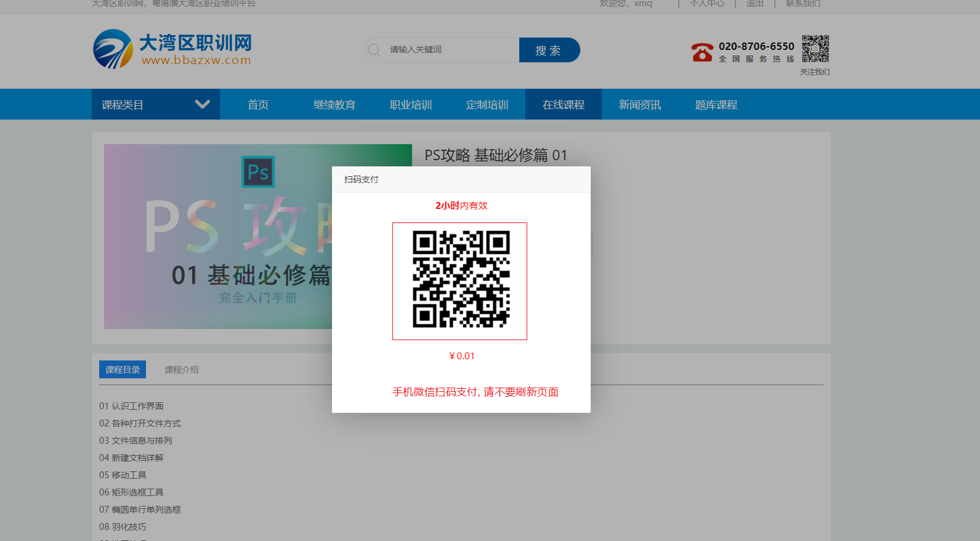Open lesson 06 矩形选框工具

click(131, 492)
